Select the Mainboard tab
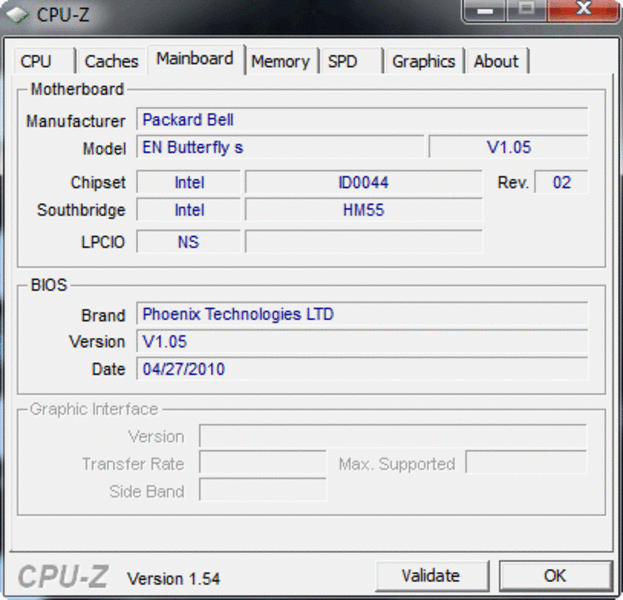This screenshot has width=623, height=600. click(195, 59)
